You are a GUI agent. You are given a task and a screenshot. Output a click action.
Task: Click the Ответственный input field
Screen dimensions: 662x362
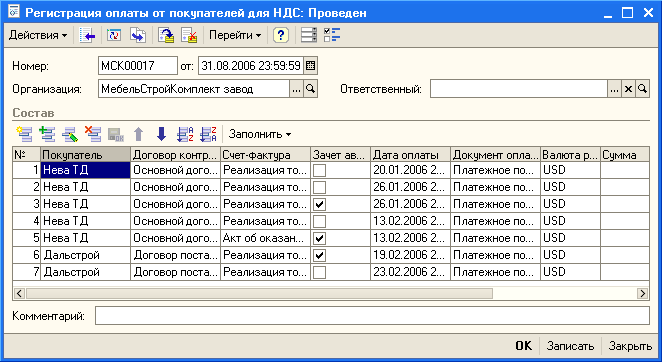[519, 89]
